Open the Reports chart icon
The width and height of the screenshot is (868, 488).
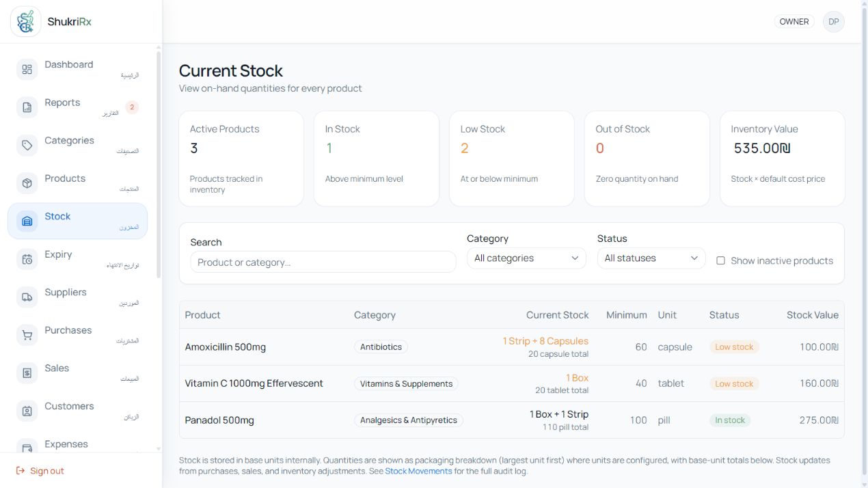click(x=27, y=107)
